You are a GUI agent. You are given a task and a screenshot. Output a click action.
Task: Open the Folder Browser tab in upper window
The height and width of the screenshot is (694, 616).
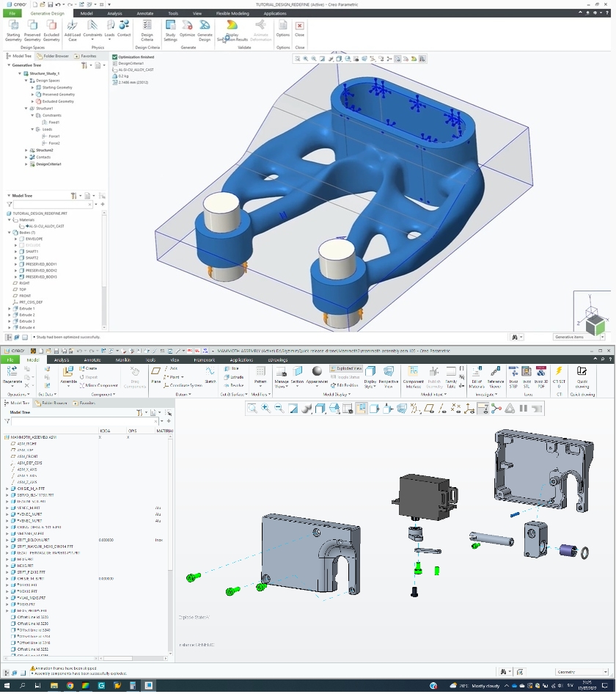click(x=55, y=56)
